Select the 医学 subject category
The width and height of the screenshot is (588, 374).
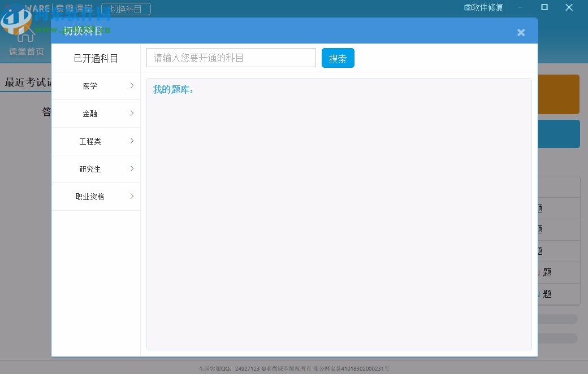(x=90, y=86)
